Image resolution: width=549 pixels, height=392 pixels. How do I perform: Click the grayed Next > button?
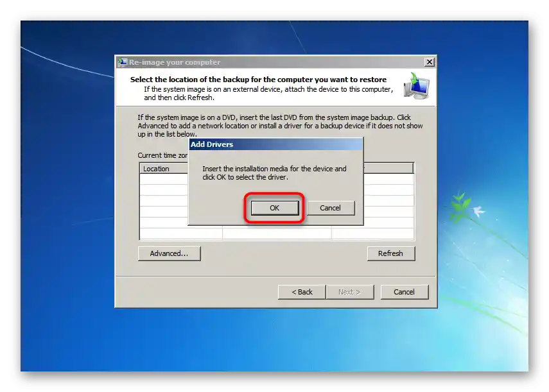tap(350, 292)
